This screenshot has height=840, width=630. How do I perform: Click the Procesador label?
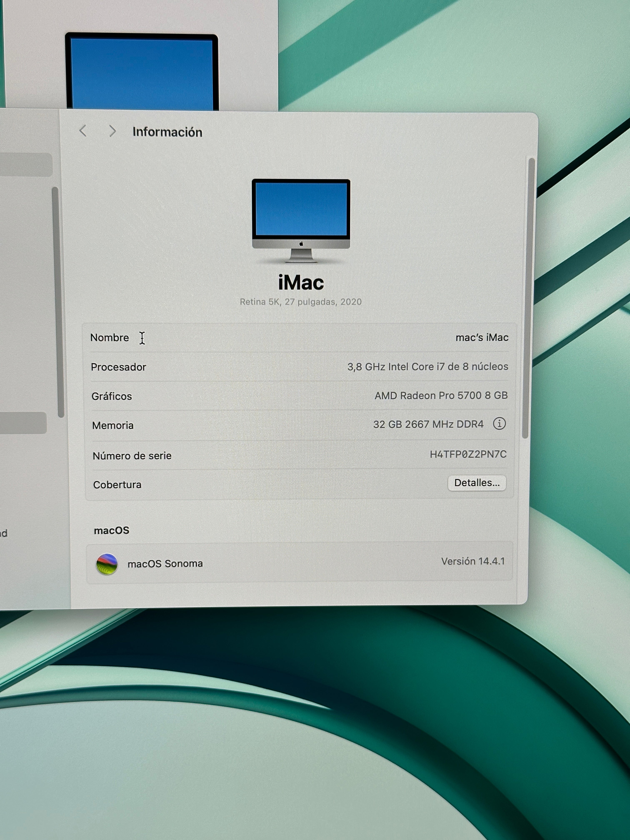coord(119,367)
